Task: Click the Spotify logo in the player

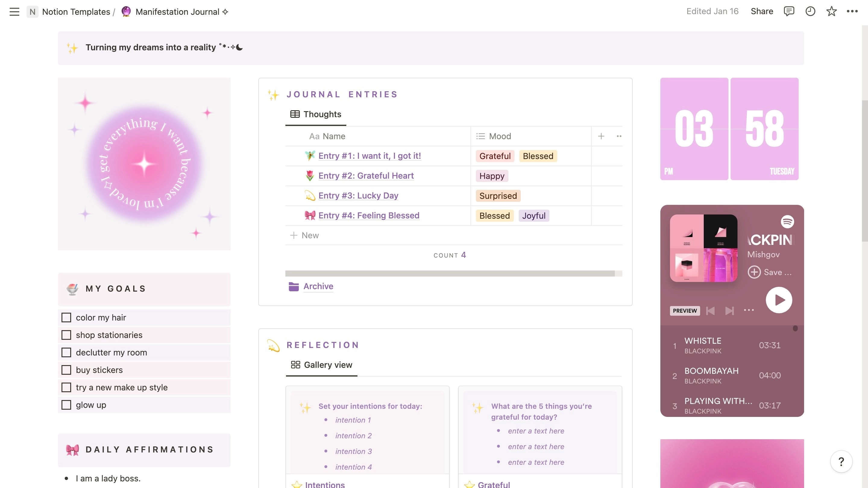Action: pos(788,222)
